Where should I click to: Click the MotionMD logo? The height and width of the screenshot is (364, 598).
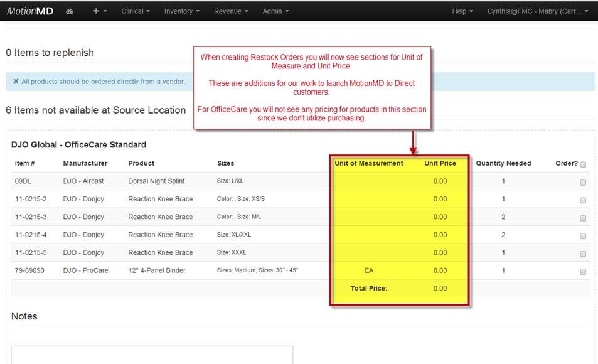[x=29, y=11]
